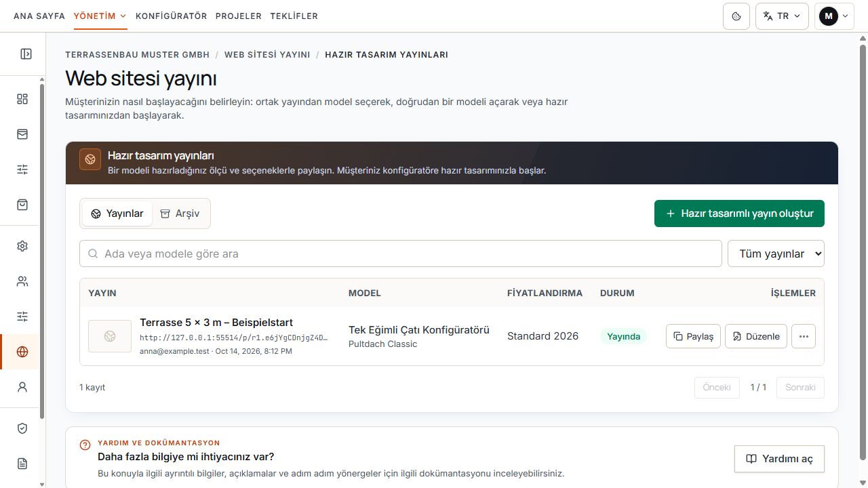
Task: Open the shield check icon in sidebar
Action: click(22, 428)
